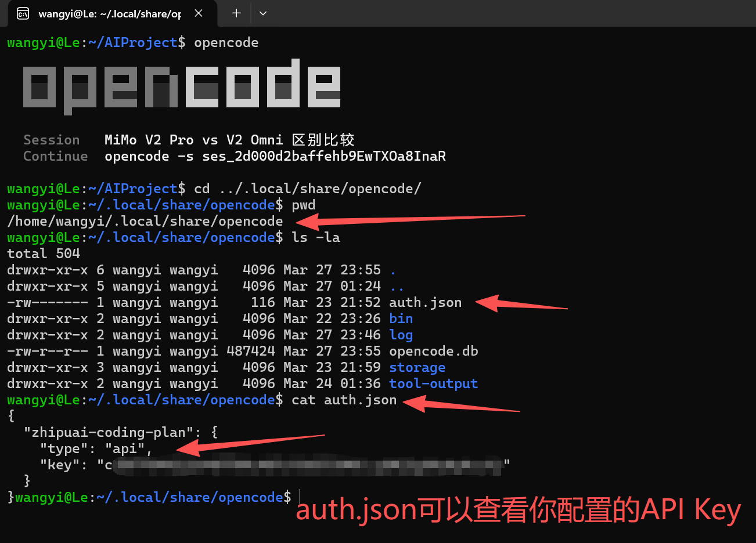Select the wangyi@Le terminal tab
This screenshot has width=756, height=543.
click(x=110, y=13)
